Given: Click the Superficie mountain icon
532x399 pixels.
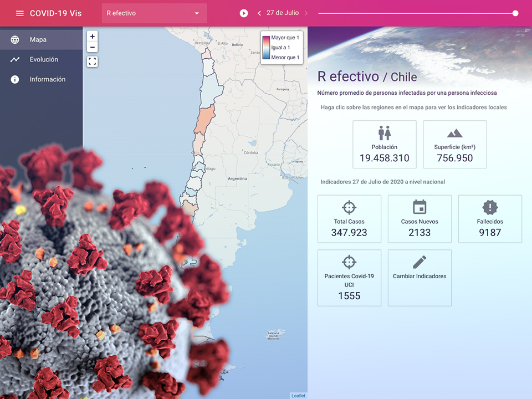Looking at the screenshot, I should (x=454, y=133).
